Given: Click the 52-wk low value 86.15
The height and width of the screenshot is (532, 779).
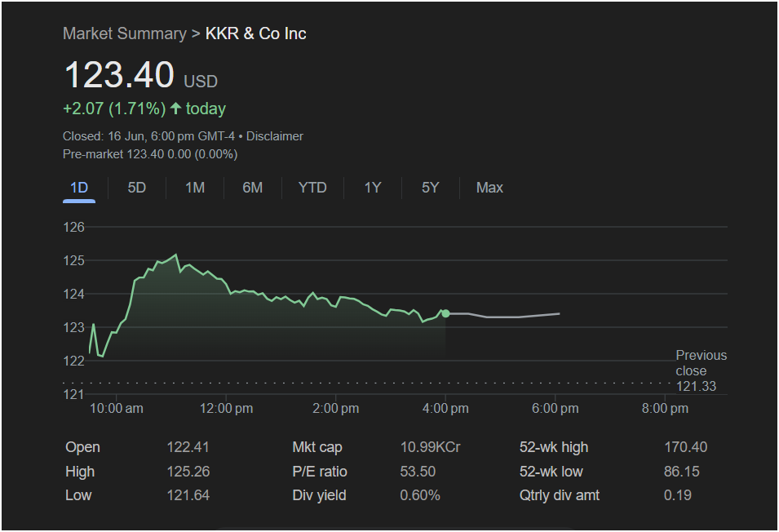Looking at the screenshot, I should [682, 472].
